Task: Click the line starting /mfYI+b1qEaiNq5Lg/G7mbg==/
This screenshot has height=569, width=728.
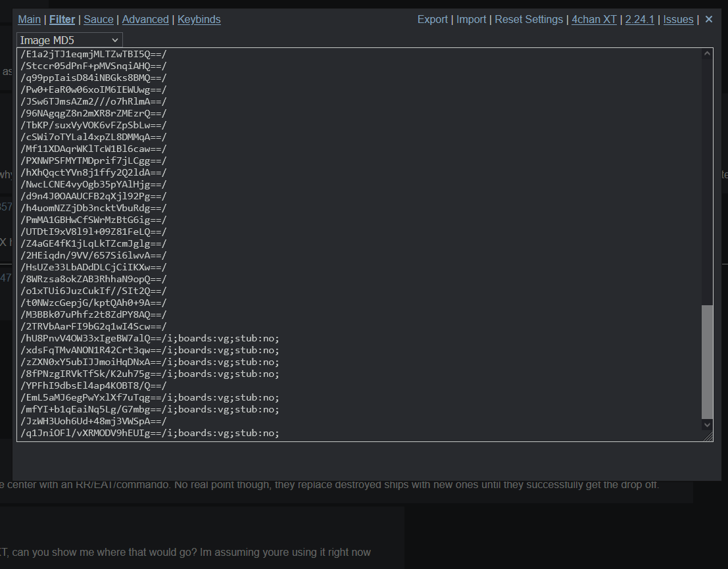Action: pyautogui.click(x=150, y=410)
